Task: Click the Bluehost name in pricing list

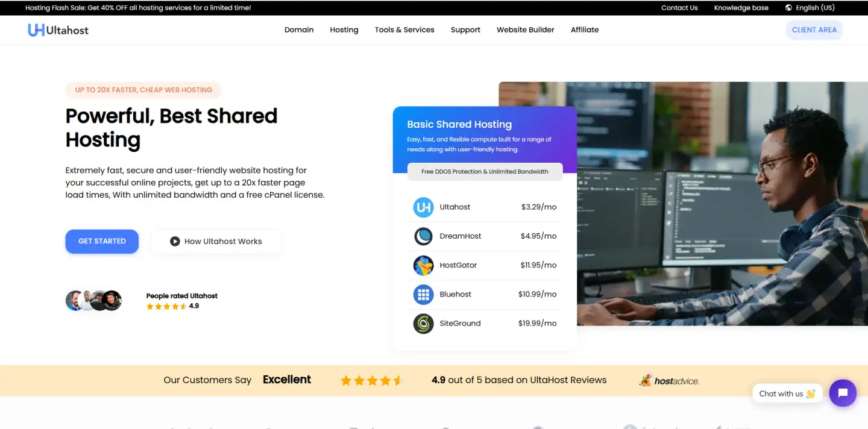Action: [x=456, y=294]
